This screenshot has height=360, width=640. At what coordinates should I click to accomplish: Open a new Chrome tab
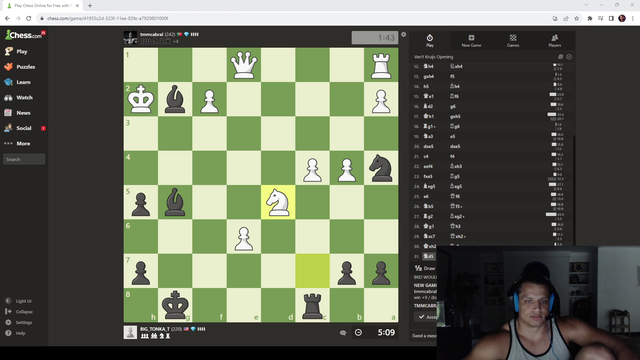click(x=90, y=6)
